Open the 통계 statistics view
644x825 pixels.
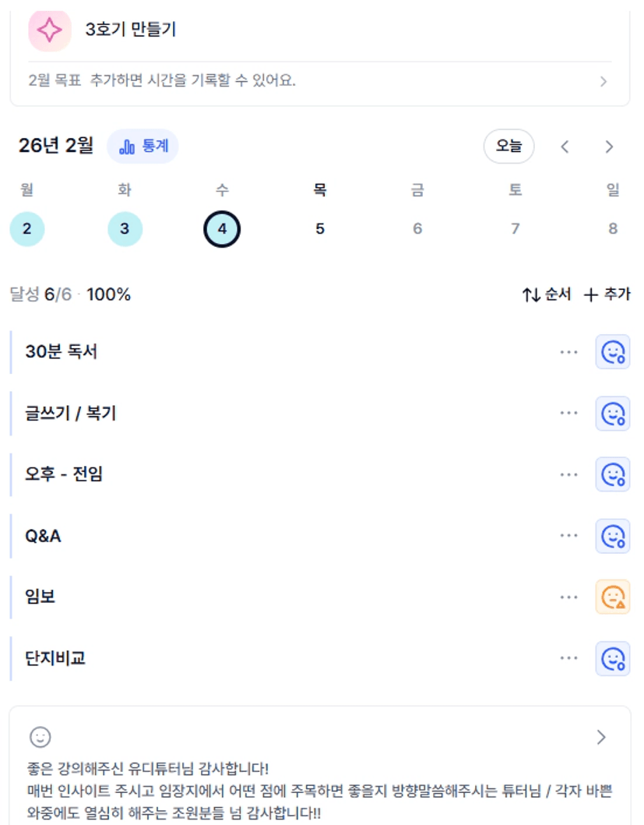[143, 146]
